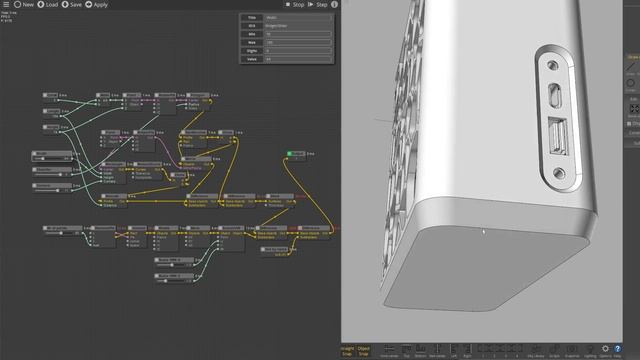640x360 pixels.
Task: Open the Obj Library
Action: click(536, 351)
